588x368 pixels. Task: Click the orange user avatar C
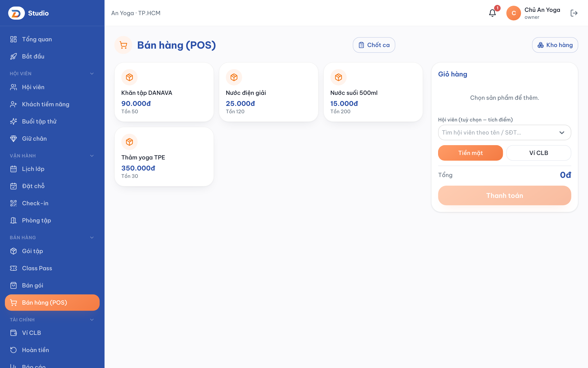[x=513, y=13]
